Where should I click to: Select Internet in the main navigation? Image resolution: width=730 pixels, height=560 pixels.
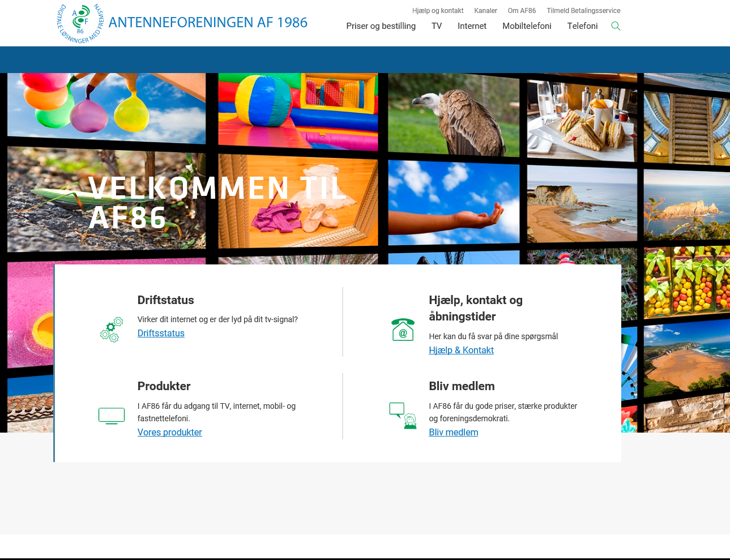pos(472,26)
